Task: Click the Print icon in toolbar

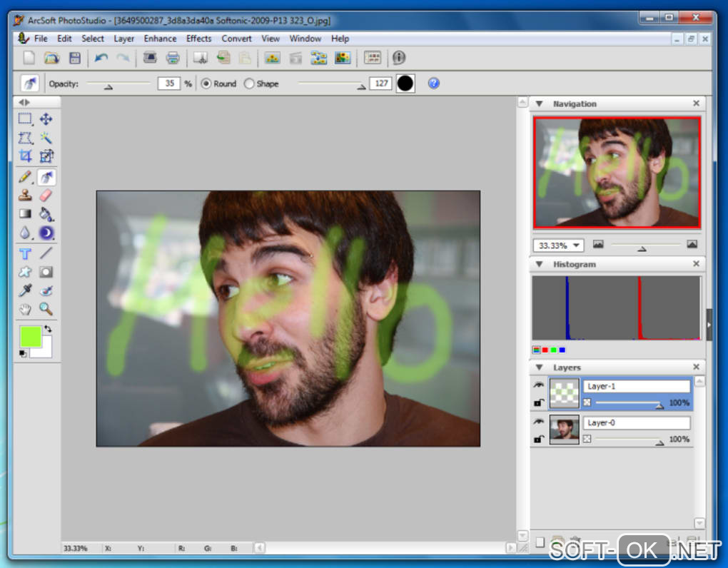Action: (x=172, y=58)
